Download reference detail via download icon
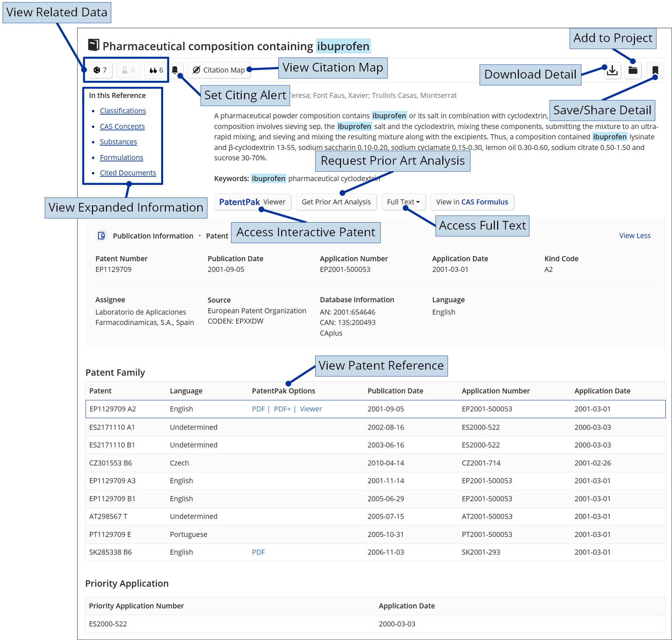 612,71
